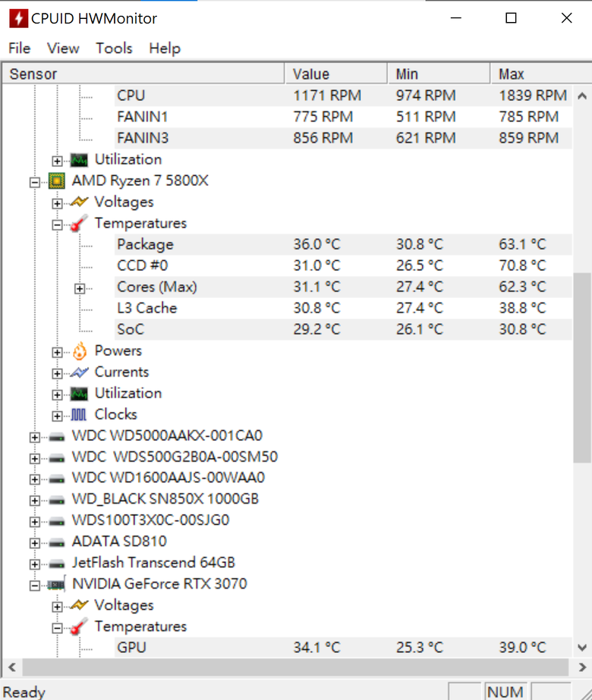Click the drive icon for WDS100T3X0C-00SJG0

tap(57, 521)
